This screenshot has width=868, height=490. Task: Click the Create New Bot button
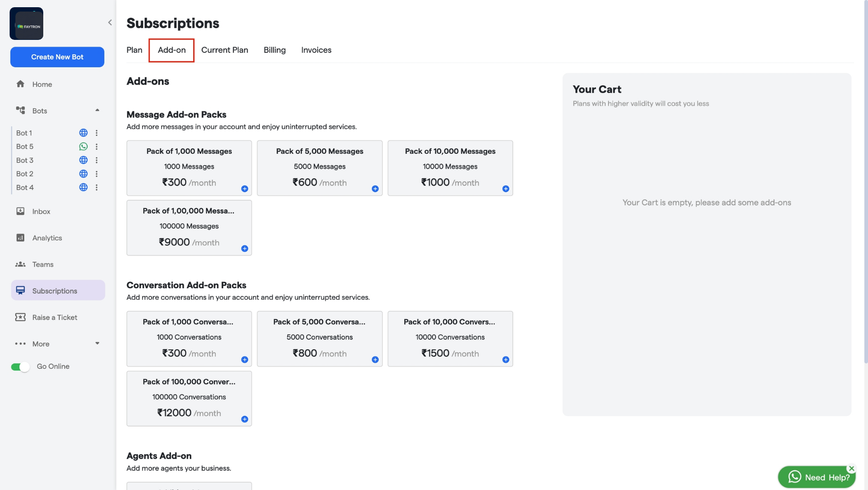coord(57,57)
